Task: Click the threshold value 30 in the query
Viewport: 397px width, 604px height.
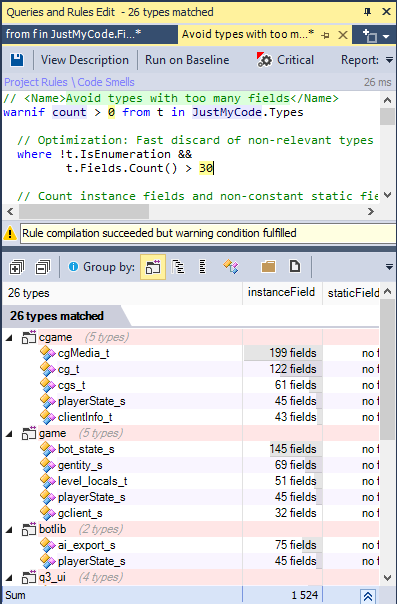Action: [x=206, y=168]
